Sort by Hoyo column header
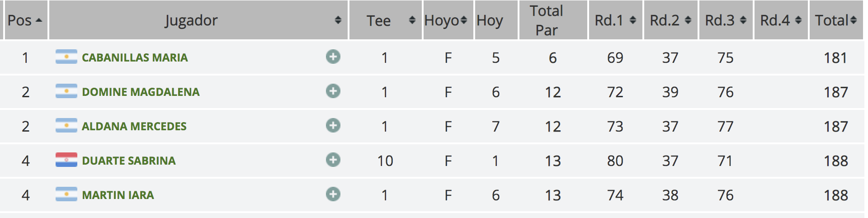 448,20
